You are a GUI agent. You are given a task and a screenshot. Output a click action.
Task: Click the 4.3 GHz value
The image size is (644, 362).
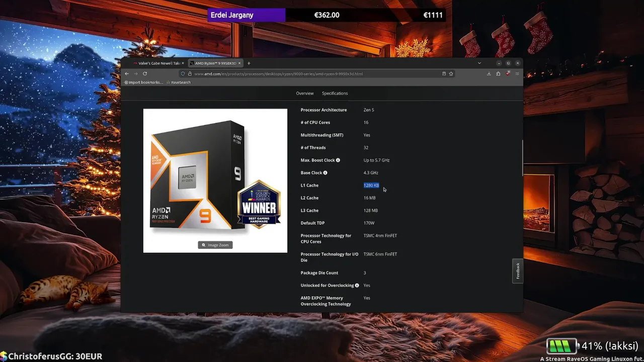(371, 172)
